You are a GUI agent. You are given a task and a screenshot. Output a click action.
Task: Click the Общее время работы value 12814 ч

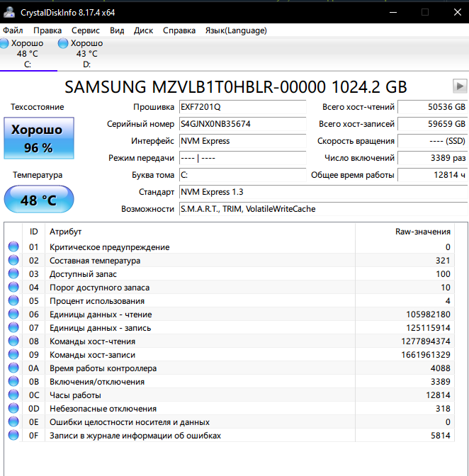[433, 175]
